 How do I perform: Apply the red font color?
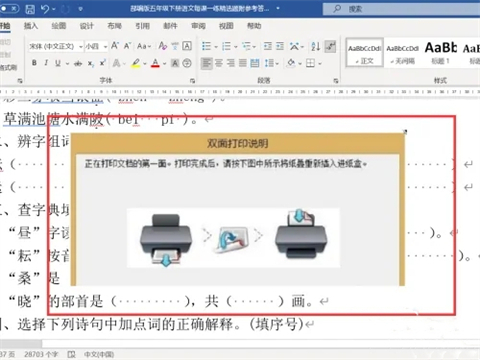click(x=155, y=63)
